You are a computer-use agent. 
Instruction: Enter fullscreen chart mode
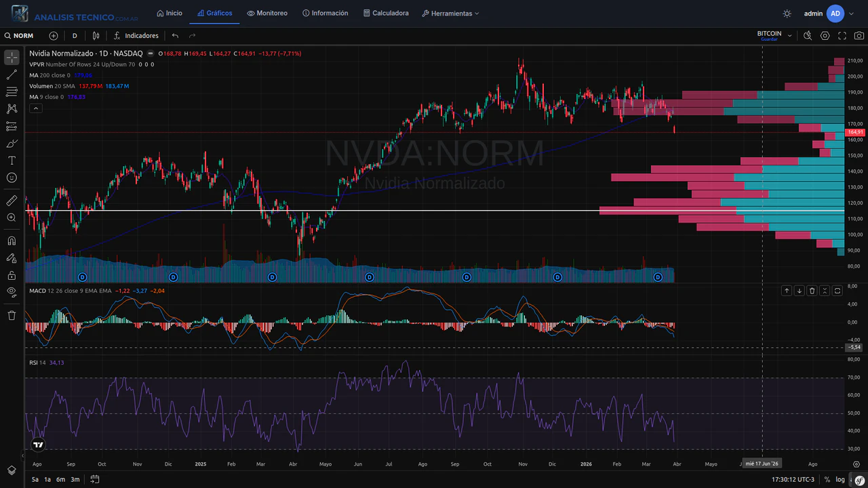point(842,36)
